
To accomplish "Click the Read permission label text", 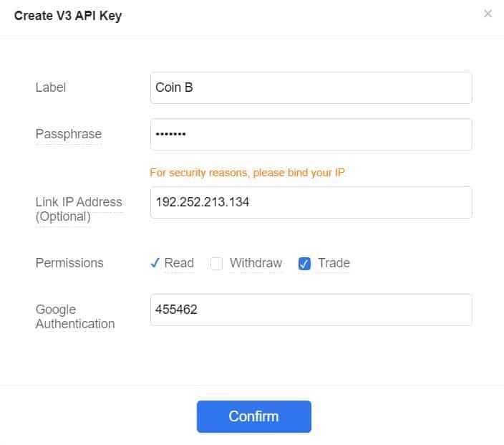I will [x=179, y=263].
